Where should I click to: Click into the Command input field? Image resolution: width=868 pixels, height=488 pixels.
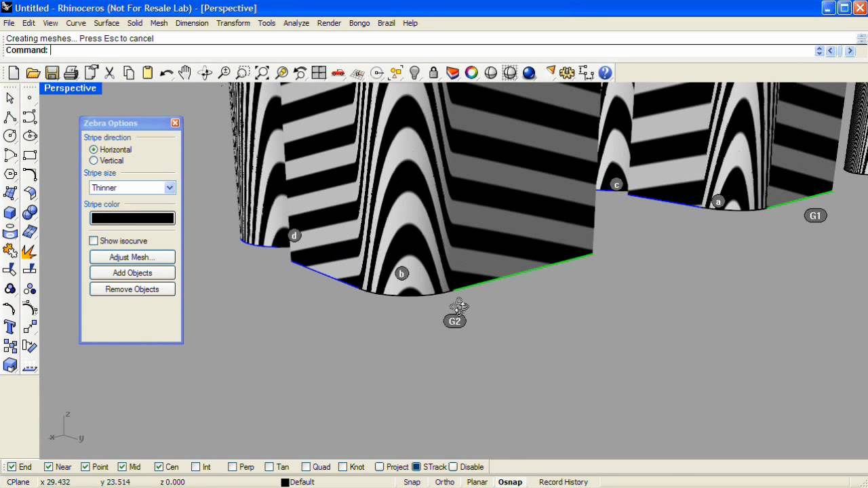[431, 50]
